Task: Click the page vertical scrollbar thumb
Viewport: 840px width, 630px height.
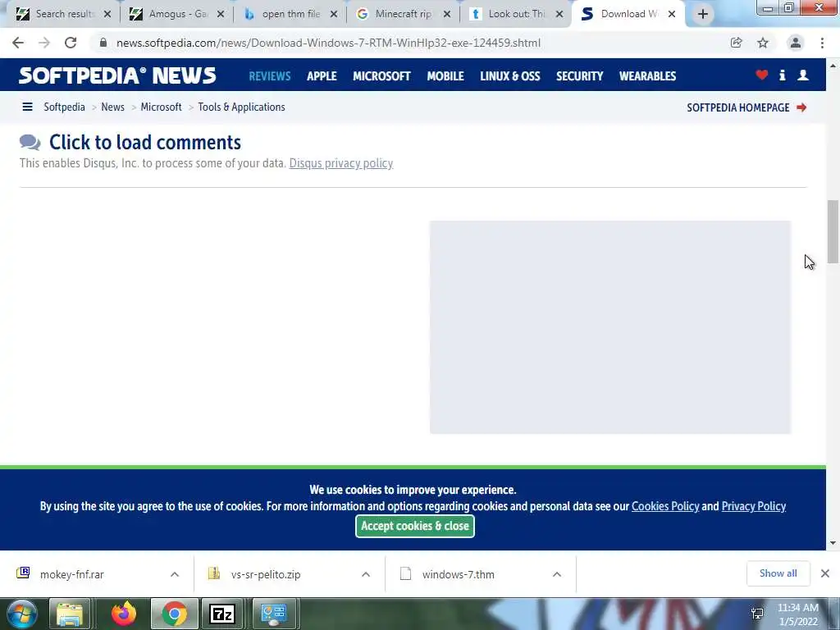Action: (x=833, y=231)
